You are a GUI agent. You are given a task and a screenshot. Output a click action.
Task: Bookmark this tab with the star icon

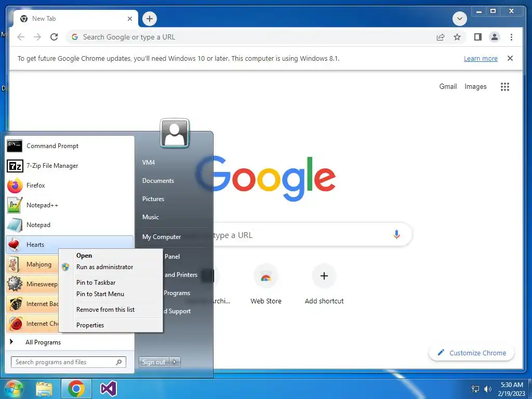point(457,37)
